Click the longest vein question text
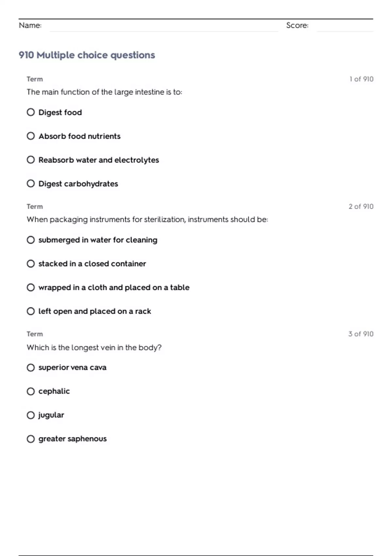This screenshot has width=392, height=556. 94,347
